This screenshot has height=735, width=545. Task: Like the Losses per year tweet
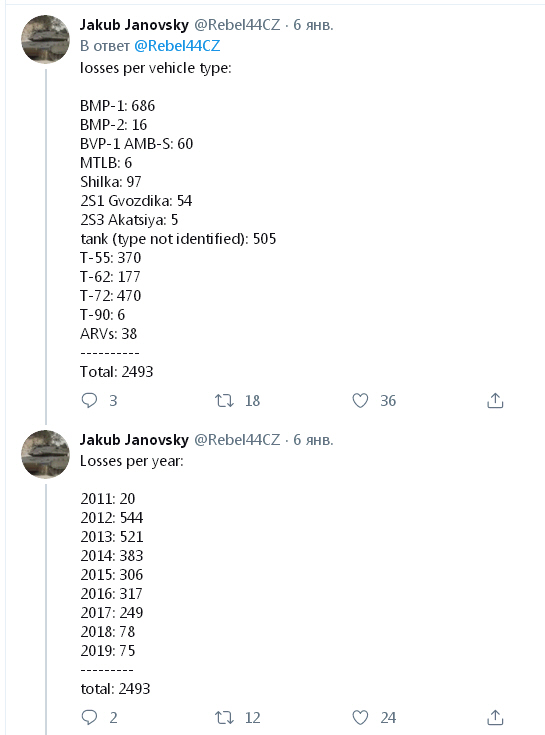[x=360, y=718]
